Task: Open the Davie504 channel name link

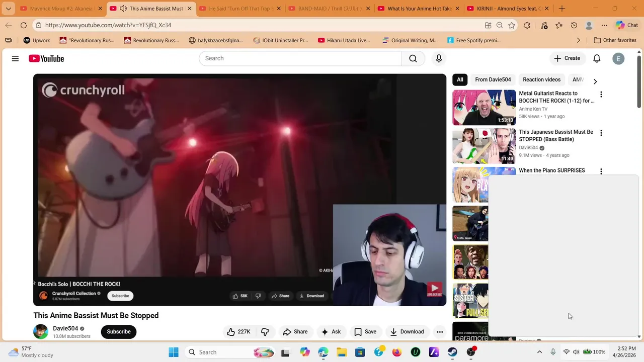Action: coord(65,328)
